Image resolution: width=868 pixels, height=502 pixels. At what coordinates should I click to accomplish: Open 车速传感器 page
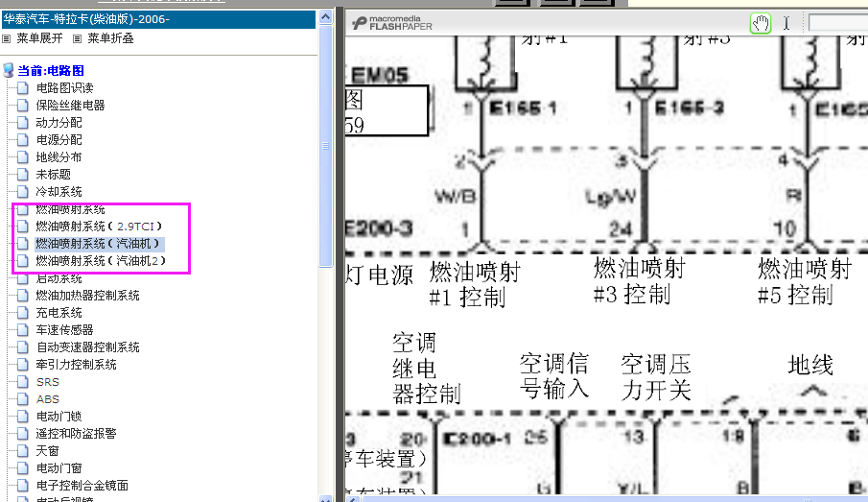click(x=65, y=329)
